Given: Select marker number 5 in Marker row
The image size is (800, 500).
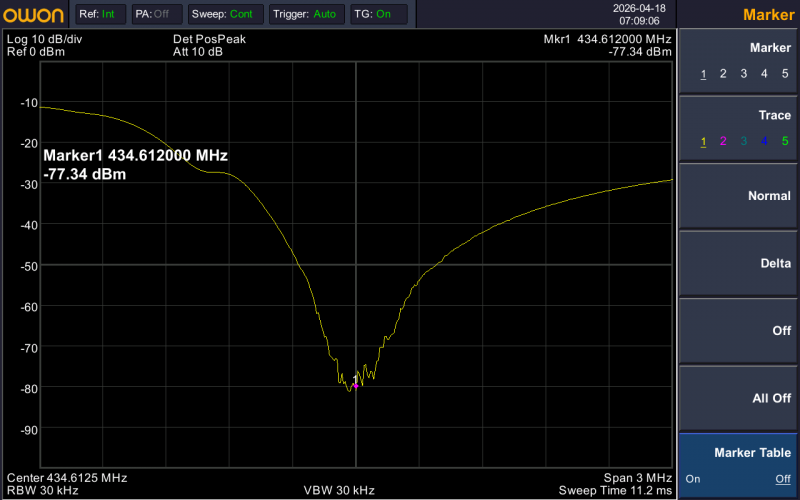Looking at the screenshot, I should click(785, 74).
